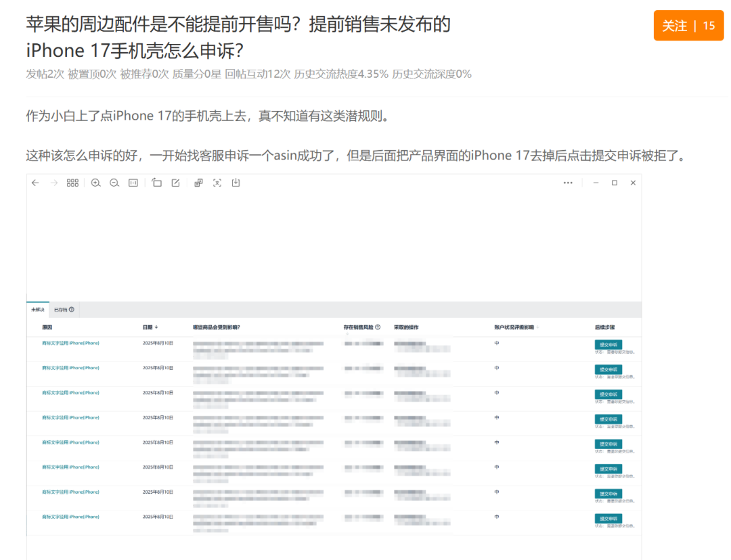Show actual size with the 1:1 icon
731x560 pixels.
click(133, 183)
